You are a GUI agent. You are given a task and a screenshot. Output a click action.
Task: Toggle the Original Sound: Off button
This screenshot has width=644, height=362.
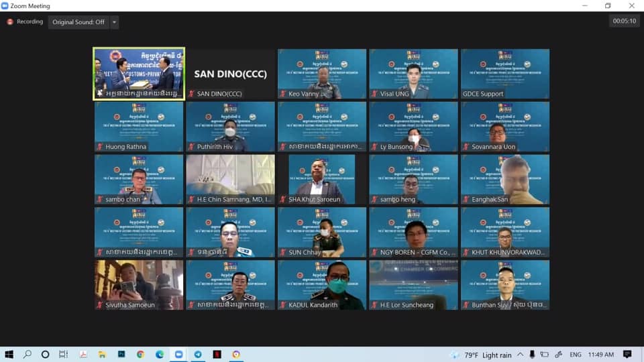(78, 22)
